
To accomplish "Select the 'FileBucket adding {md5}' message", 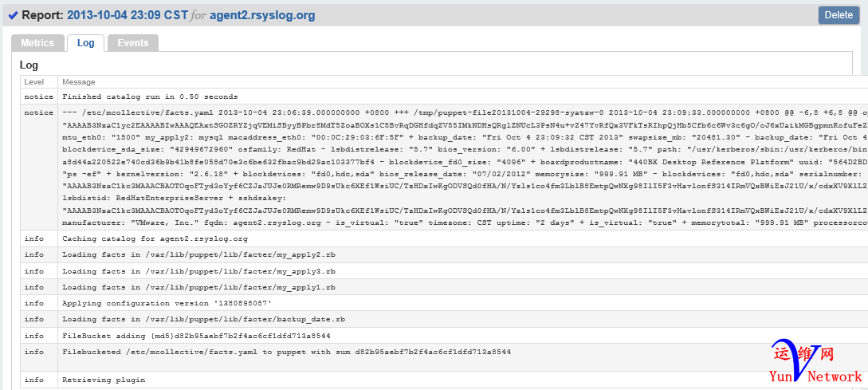I will point(197,336).
